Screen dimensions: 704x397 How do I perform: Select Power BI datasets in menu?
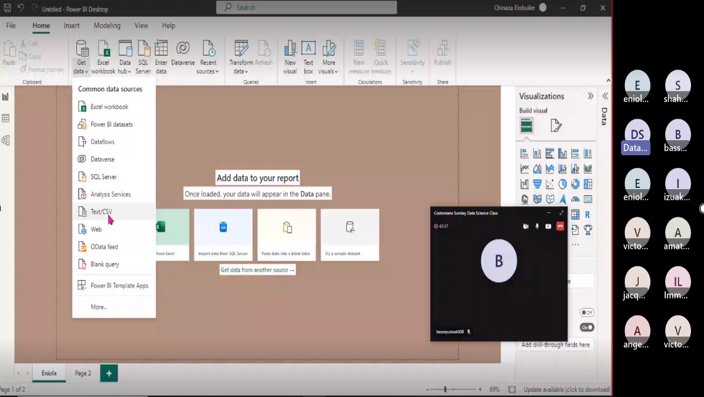pyautogui.click(x=114, y=124)
